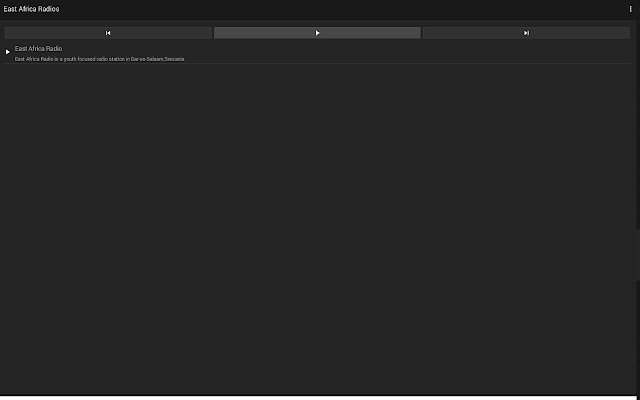Skip to the previous station
The width and height of the screenshot is (640, 400).
tap(108, 33)
